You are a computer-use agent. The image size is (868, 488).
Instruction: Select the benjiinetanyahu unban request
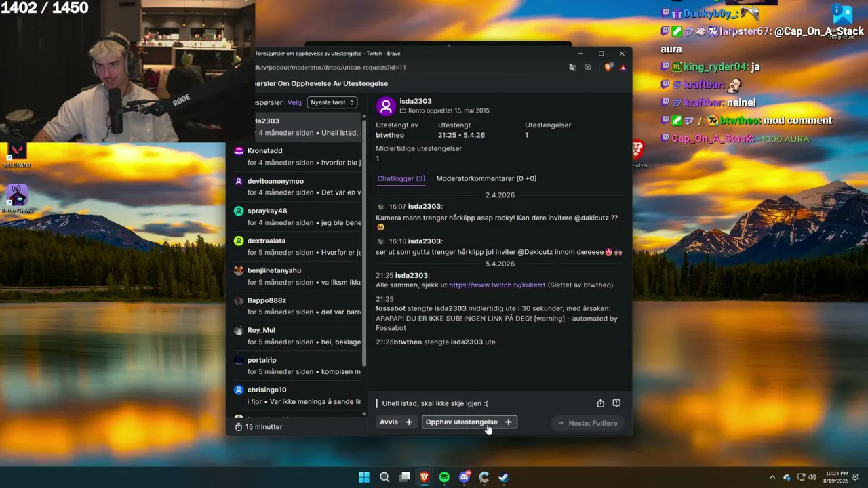(x=297, y=276)
